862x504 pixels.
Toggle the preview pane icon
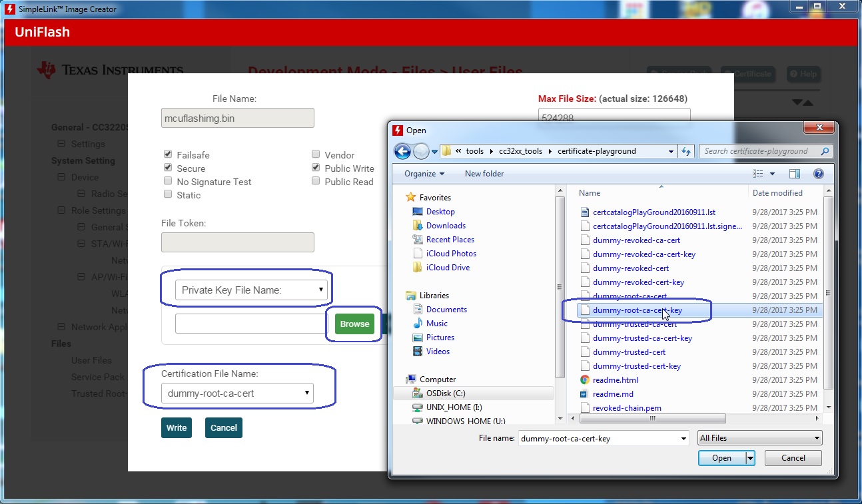coord(795,174)
